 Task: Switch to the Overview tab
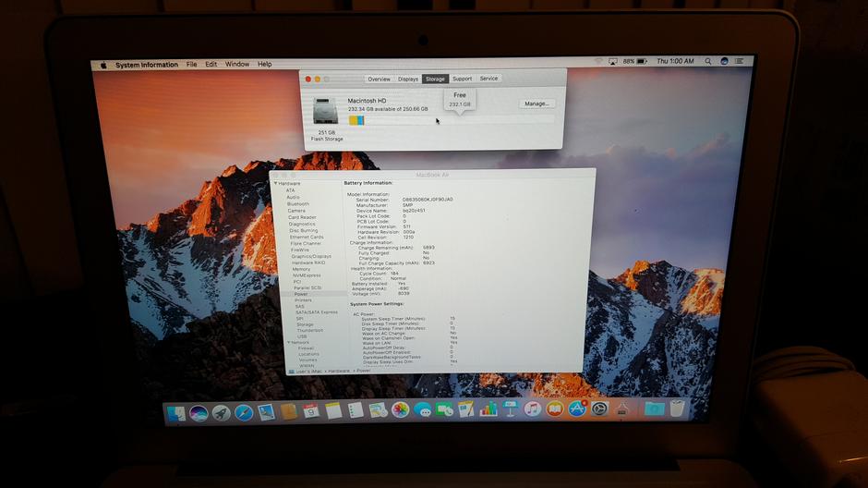pyautogui.click(x=379, y=79)
